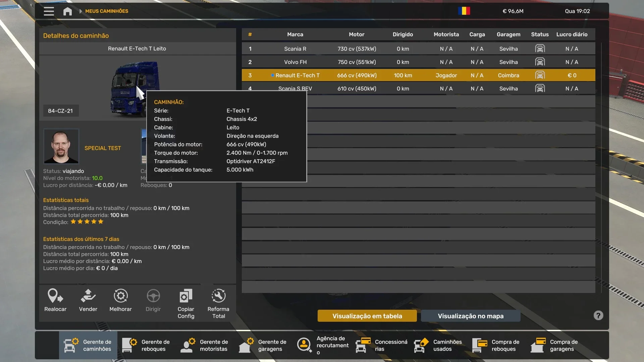Open Gerente de garagens tab

pos(263,345)
